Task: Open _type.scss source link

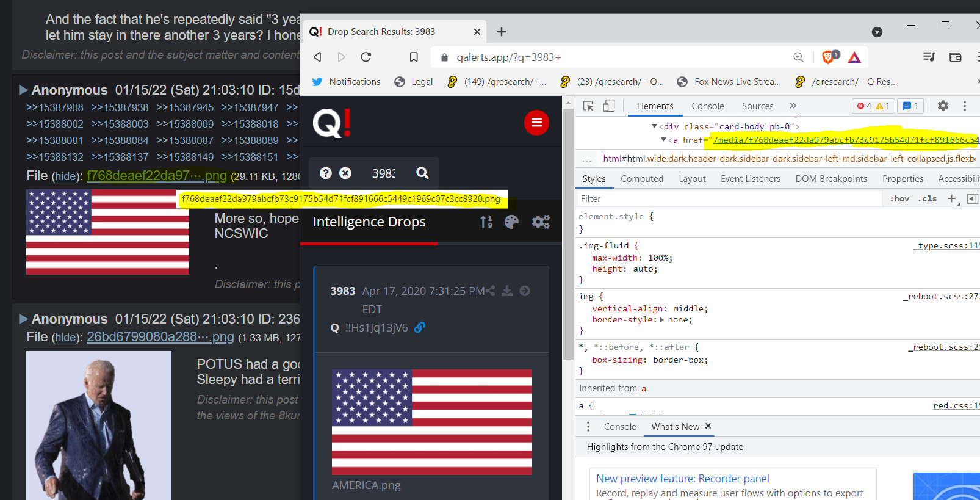Action: pyautogui.click(x=946, y=246)
